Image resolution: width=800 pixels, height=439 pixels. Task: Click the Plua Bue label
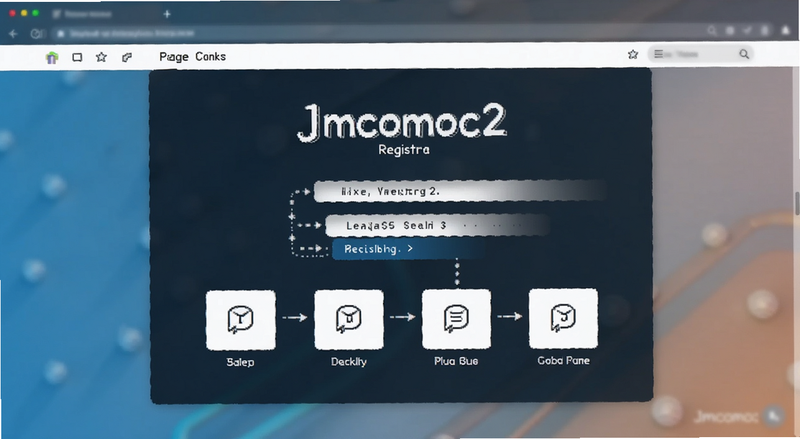456,361
